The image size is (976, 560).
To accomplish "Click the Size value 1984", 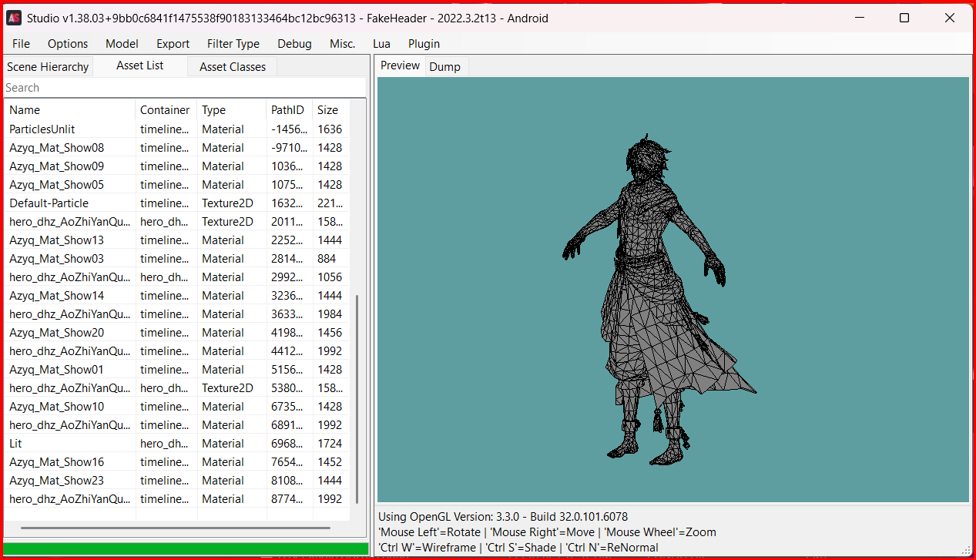I will tap(330, 314).
